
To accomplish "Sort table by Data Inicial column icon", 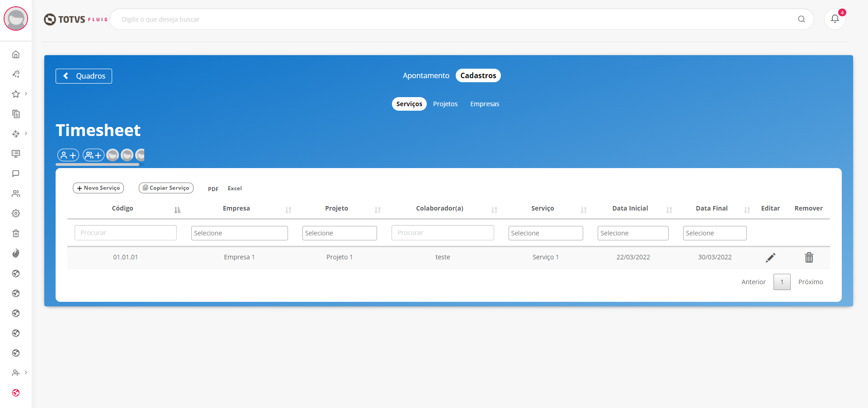I will pos(669,210).
